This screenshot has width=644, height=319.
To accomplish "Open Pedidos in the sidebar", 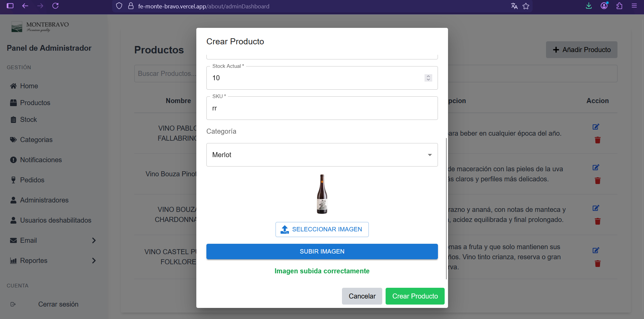I will point(32,180).
